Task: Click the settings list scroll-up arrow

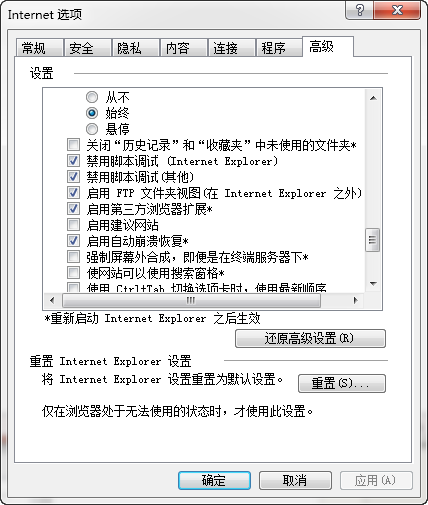Action: pos(373,98)
